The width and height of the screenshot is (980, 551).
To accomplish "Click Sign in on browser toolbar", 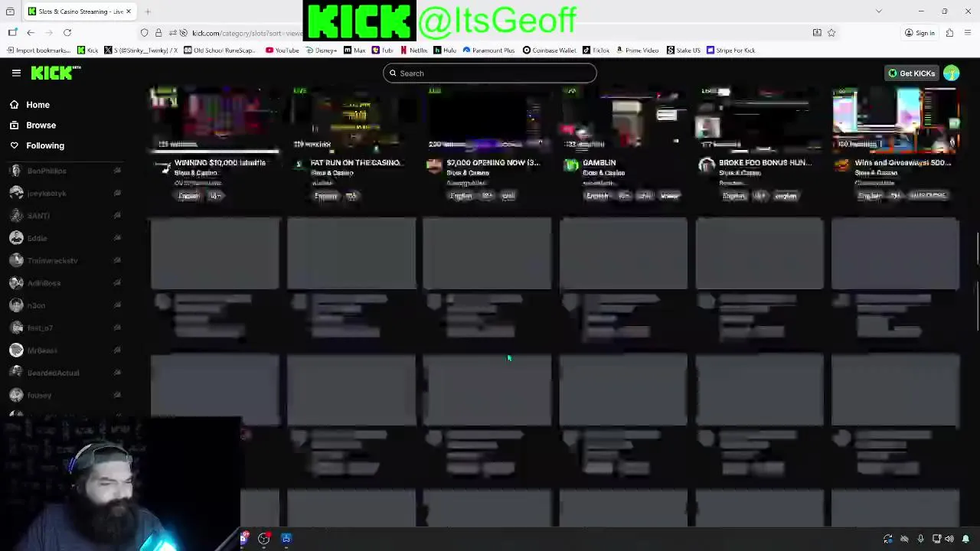I will [x=920, y=33].
